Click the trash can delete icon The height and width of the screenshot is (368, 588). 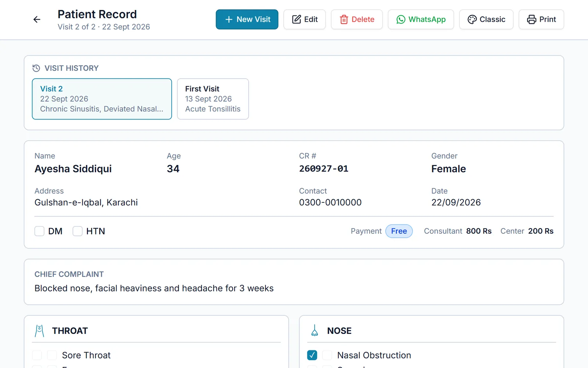[x=344, y=20]
